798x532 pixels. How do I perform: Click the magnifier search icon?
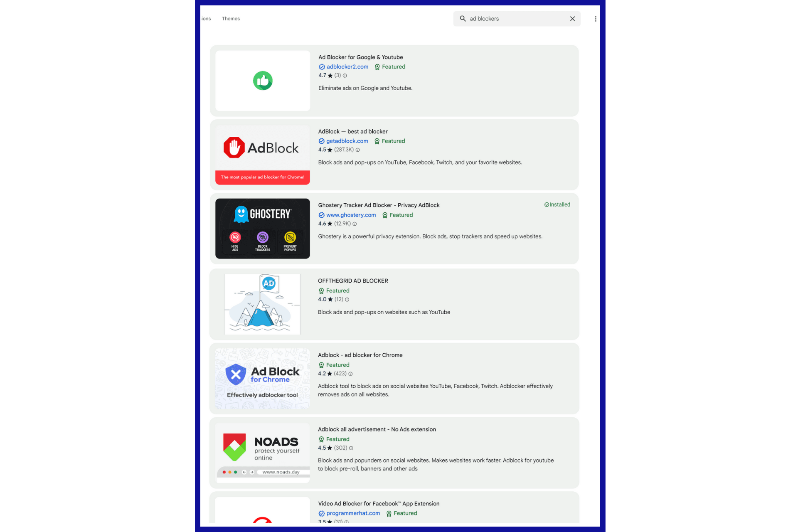(463, 19)
